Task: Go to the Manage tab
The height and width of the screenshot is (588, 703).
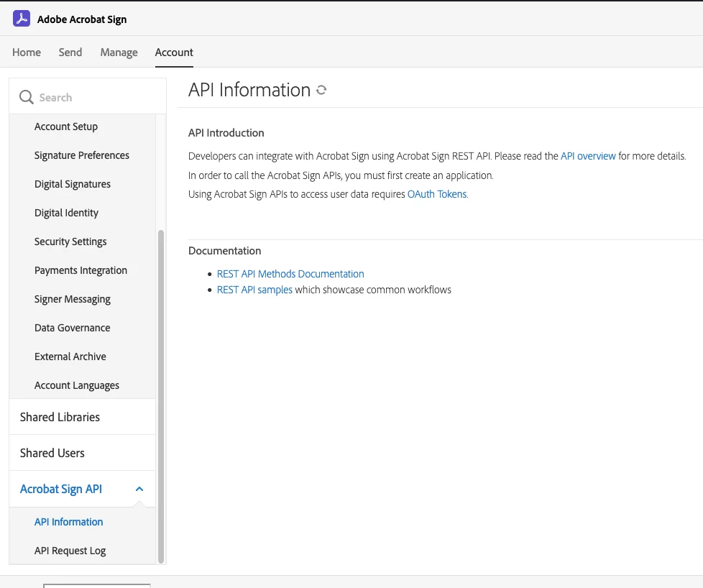Action: click(119, 52)
